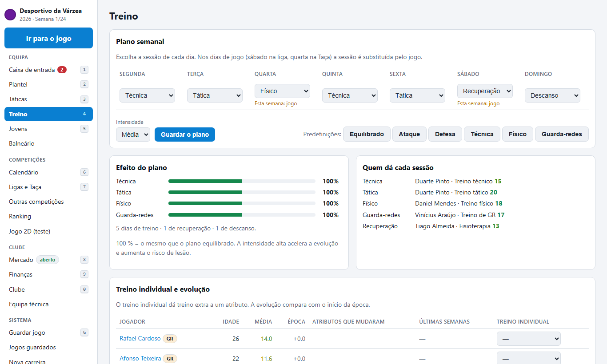Apply the Equilibrado preset

point(367,134)
